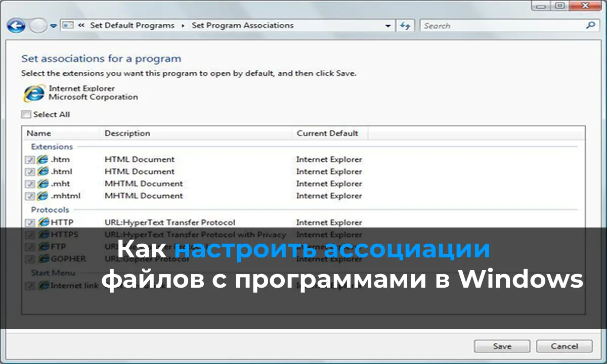Click HTML Document description in .html row

140,171
